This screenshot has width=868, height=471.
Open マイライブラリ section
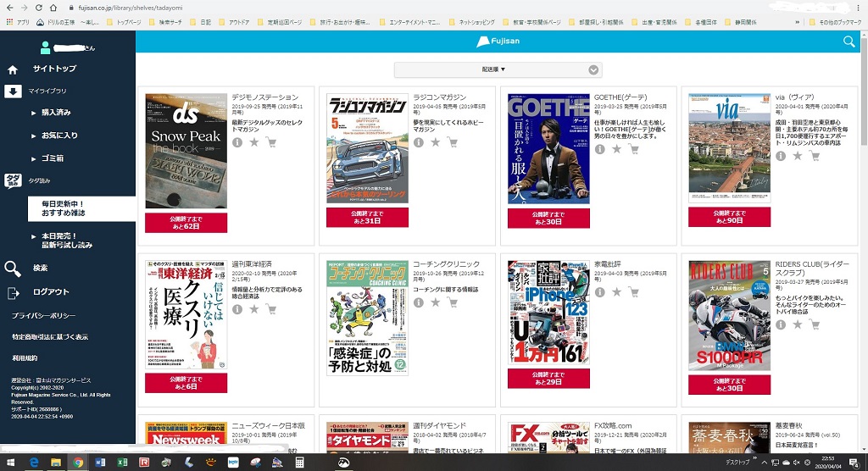click(x=47, y=91)
